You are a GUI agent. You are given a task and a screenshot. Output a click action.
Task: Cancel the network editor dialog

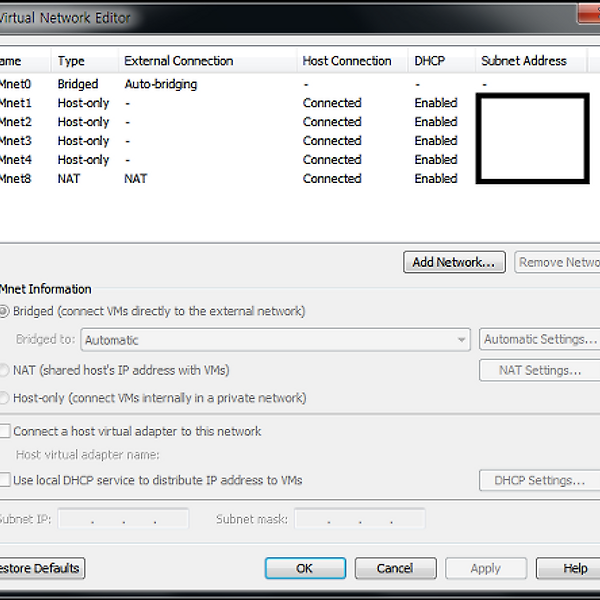[395, 568]
